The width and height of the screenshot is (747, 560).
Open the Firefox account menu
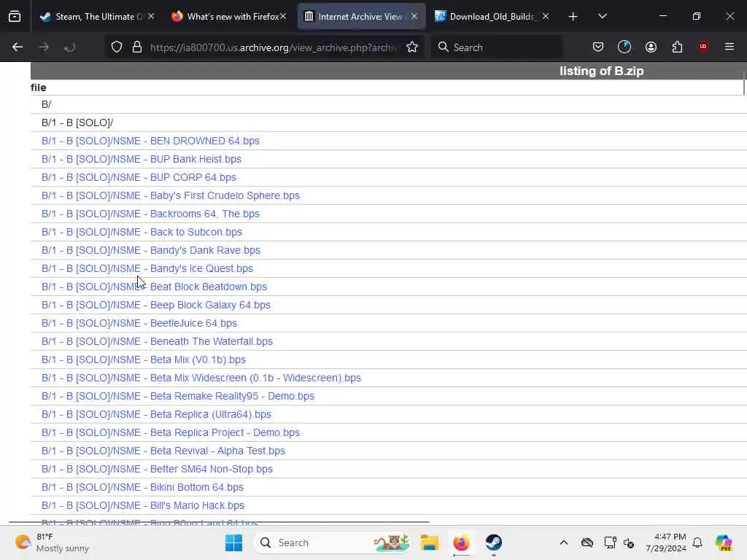coord(651,47)
